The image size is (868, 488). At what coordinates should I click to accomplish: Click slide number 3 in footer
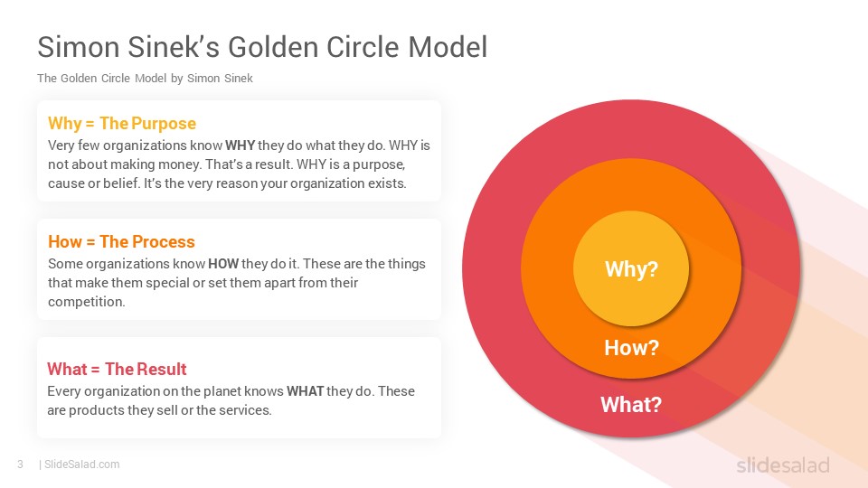pyautogui.click(x=21, y=465)
